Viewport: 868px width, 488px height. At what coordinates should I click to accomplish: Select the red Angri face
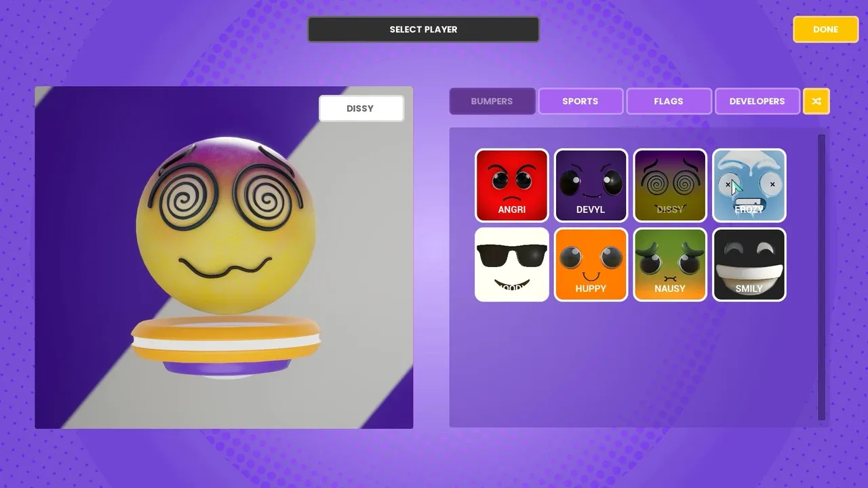tap(512, 185)
